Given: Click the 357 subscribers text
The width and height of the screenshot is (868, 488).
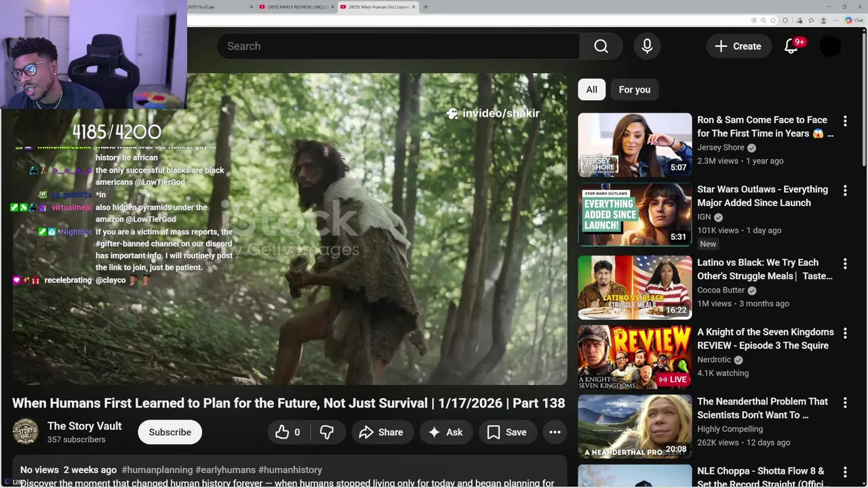Looking at the screenshot, I should point(76,440).
